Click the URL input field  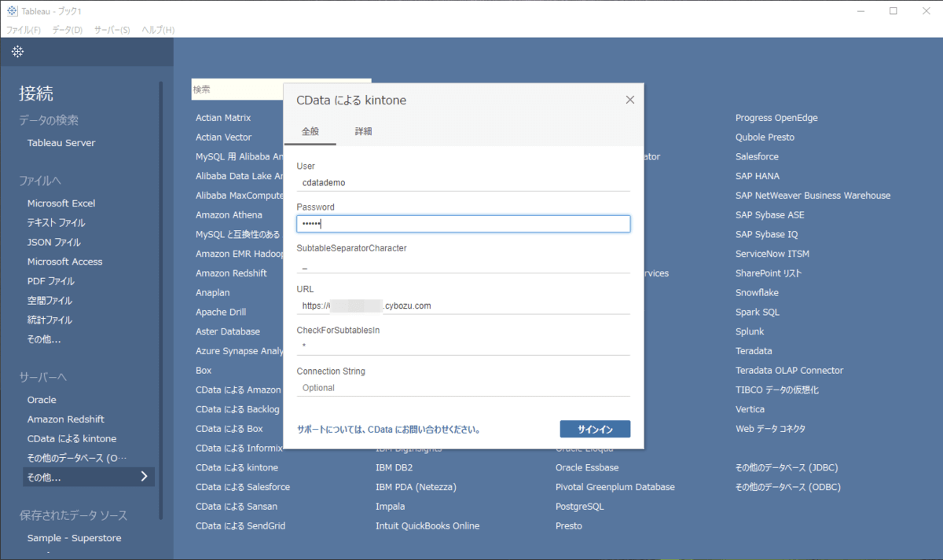[464, 306]
